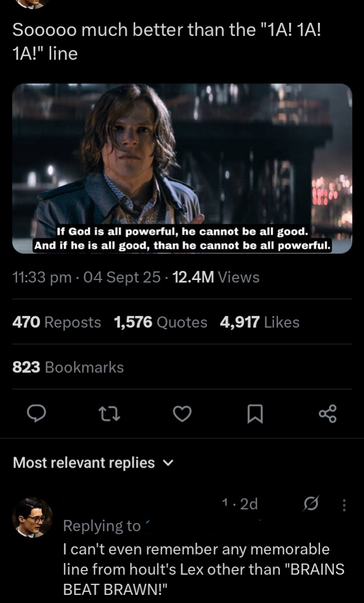Tap the 823 Bookmarks count

(x=68, y=367)
